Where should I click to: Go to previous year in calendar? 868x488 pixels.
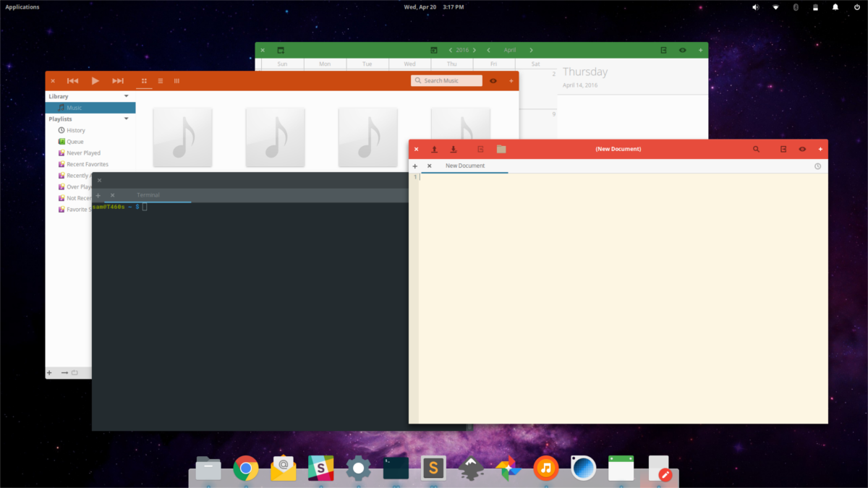click(451, 50)
